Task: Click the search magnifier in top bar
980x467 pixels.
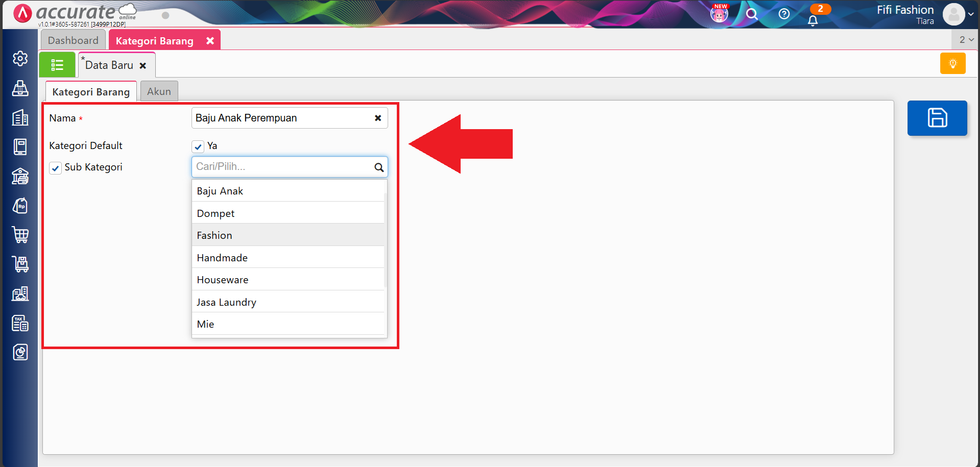Action: click(751, 14)
